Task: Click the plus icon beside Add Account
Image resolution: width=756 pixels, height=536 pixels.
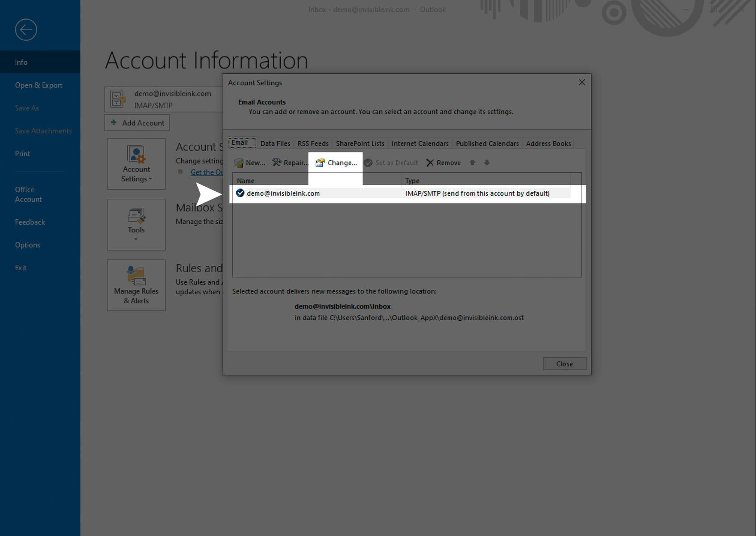Action: [114, 122]
